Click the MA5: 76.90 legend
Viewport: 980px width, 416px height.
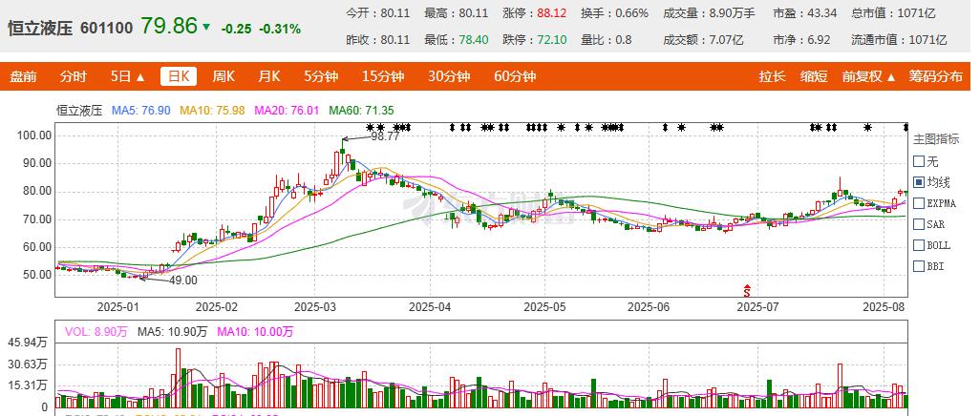tap(140, 111)
